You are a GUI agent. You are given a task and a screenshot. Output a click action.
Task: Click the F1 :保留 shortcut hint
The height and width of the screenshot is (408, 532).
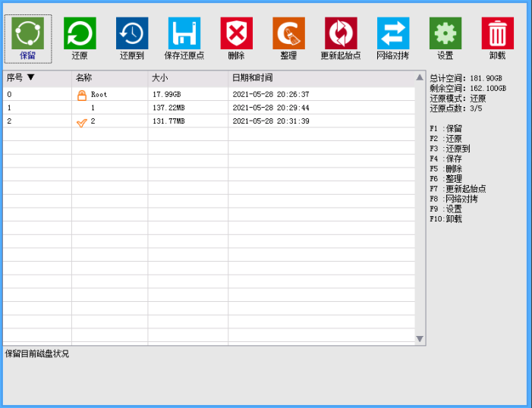tap(445, 129)
